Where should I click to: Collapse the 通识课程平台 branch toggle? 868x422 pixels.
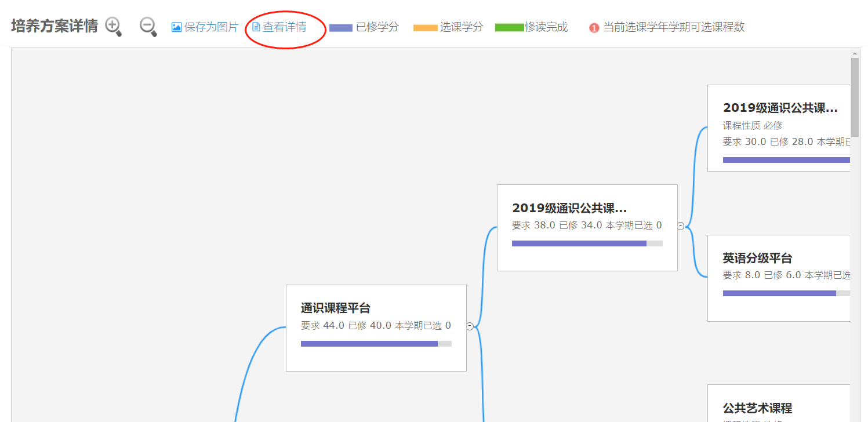pyautogui.click(x=470, y=326)
